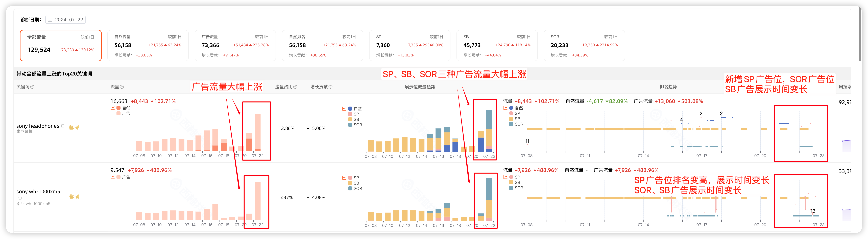Copy the keyword sony wh-1000xm5 via copy icon
Screen dimensions: 868x239
pyautogui.click(x=19, y=198)
